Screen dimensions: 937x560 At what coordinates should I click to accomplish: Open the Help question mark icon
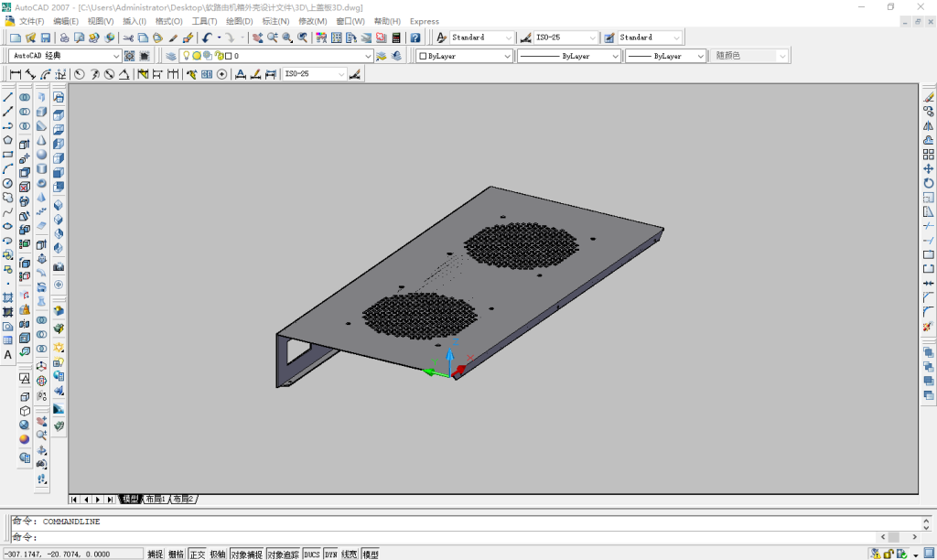click(415, 38)
